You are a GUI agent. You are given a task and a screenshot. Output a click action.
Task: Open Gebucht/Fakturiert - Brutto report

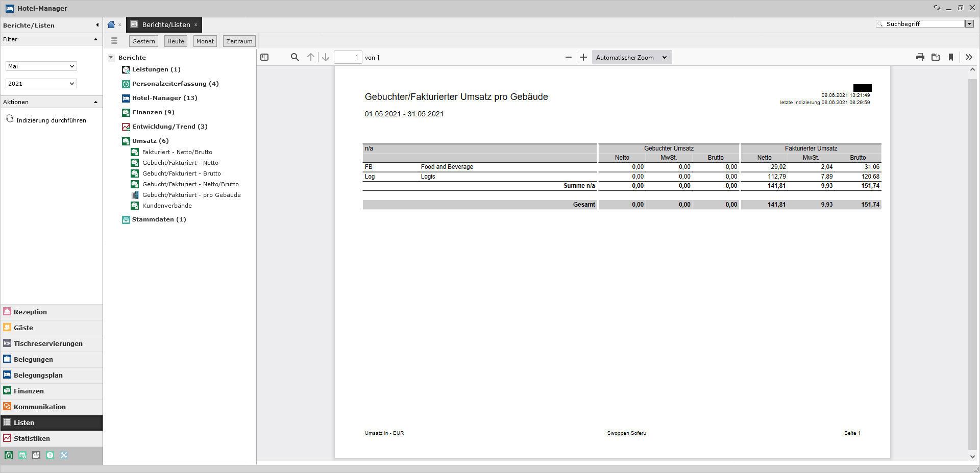(181, 173)
